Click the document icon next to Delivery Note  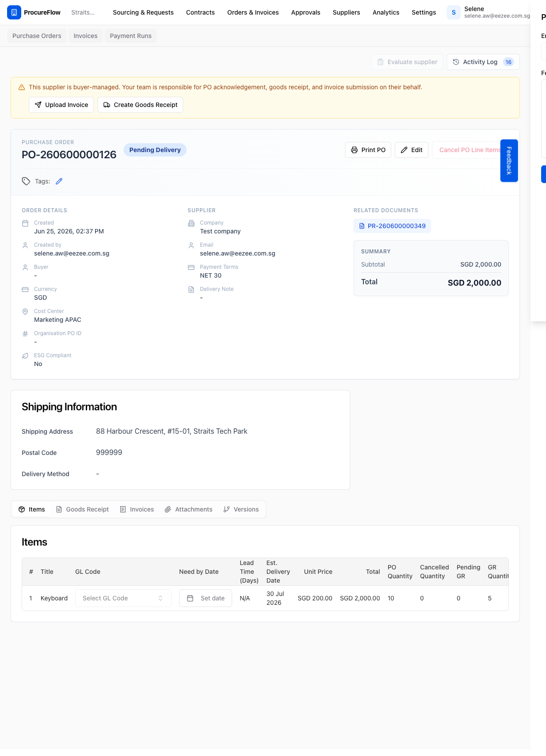click(x=191, y=290)
